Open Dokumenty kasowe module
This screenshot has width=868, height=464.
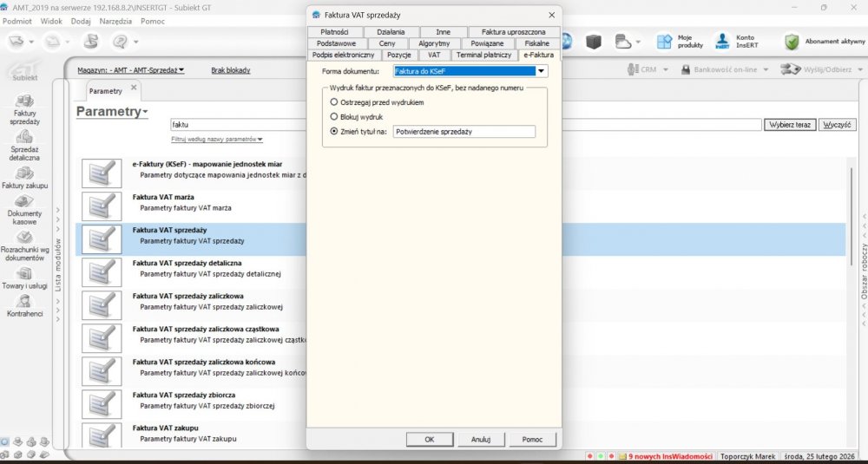click(x=24, y=210)
